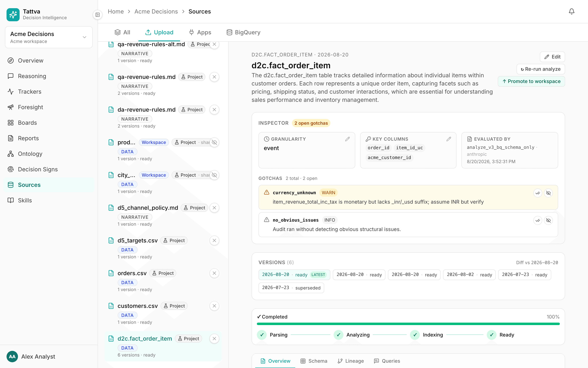Remove d5_targets.csv from the list
This screenshot has width=588, height=368.
coord(214,240)
